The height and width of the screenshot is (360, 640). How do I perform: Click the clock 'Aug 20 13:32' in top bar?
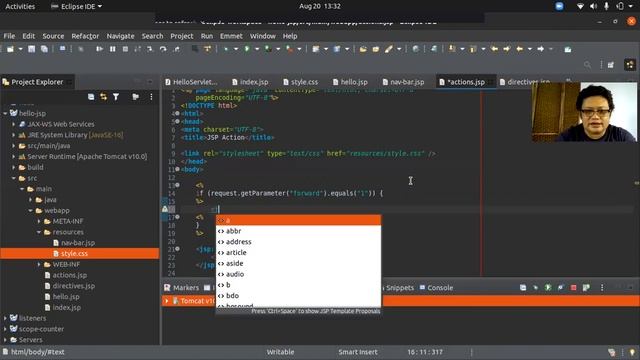(x=320, y=7)
